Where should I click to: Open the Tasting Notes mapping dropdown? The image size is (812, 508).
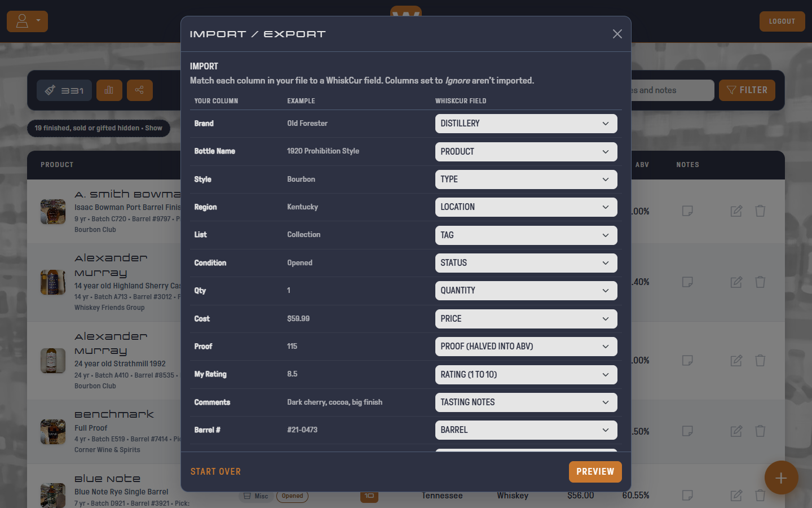526,402
